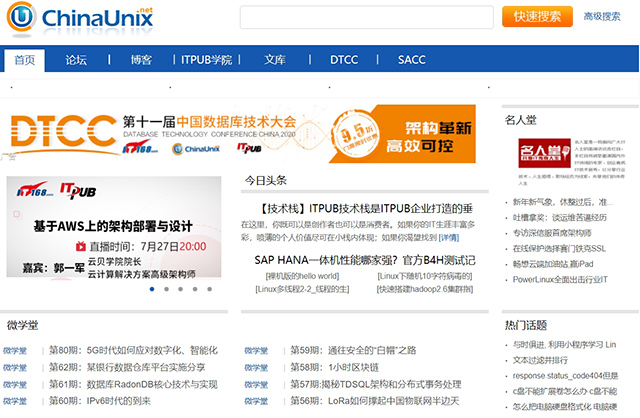
Task: Click 微学堂 tag beside 第62期
Action: click(x=15, y=368)
